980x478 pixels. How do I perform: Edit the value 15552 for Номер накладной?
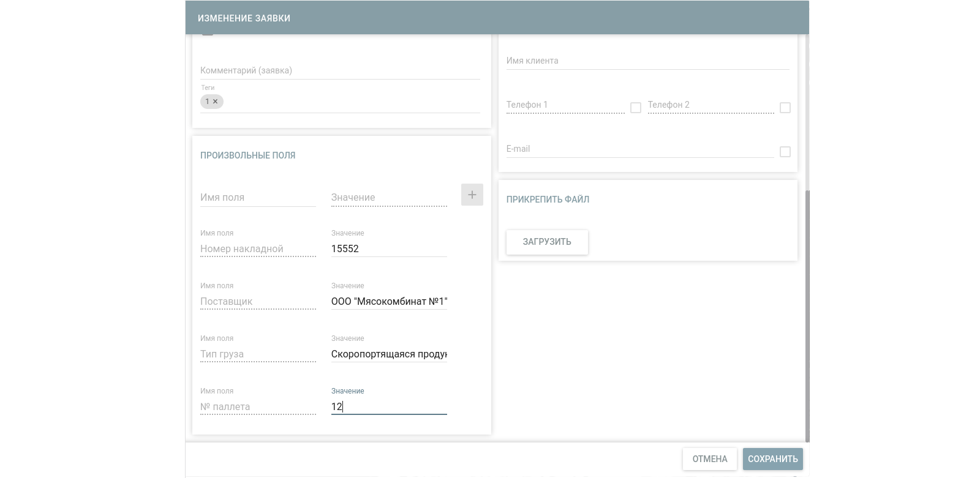389,248
